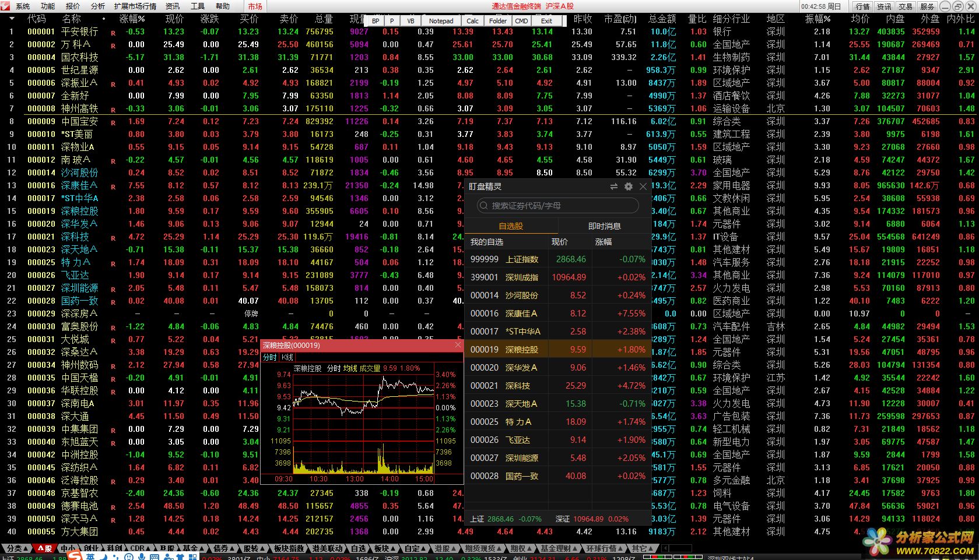Click the 交易 button top right
This screenshot has width=979, height=560.
[906, 6]
